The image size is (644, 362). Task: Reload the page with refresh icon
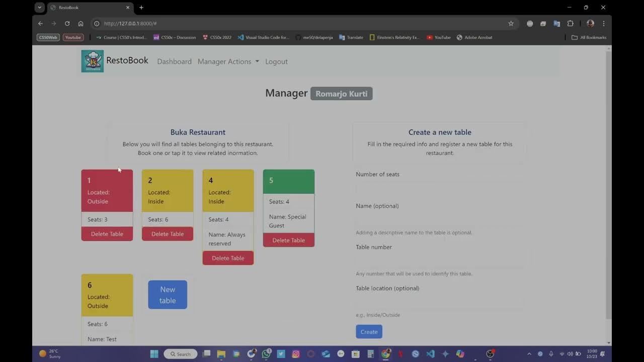67,24
